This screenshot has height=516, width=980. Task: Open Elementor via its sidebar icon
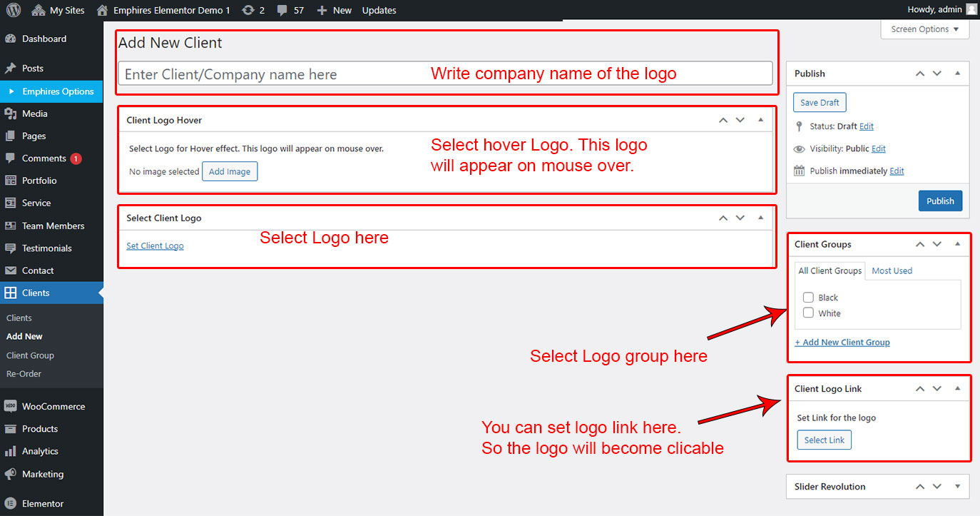(11, 503)
